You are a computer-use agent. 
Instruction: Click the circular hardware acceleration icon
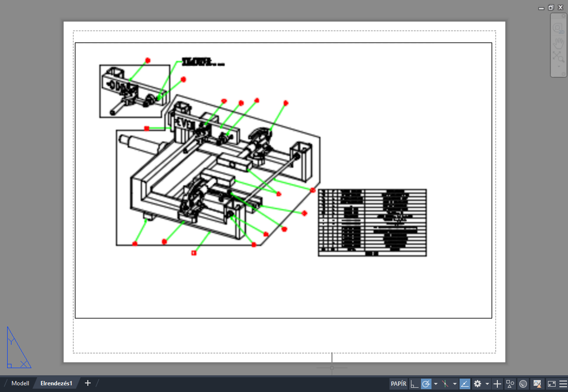[x=523, y=384]
